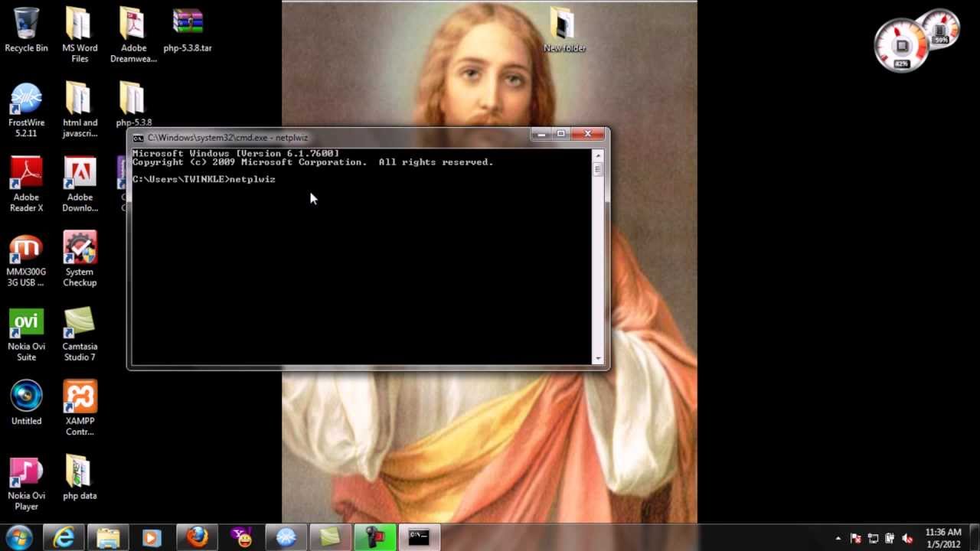
Task: Select the Camtasia Studio 7 shortcut
Action: tap(80, 334)
